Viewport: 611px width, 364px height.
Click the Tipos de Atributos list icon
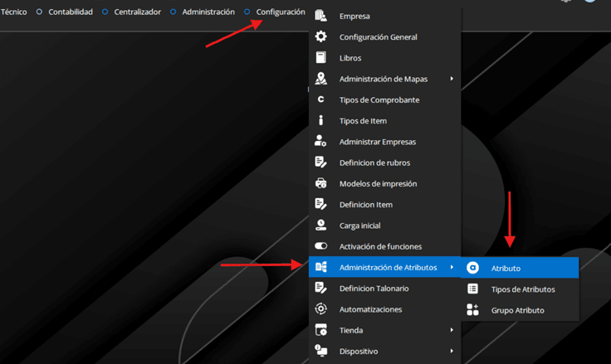pos(473,289)
